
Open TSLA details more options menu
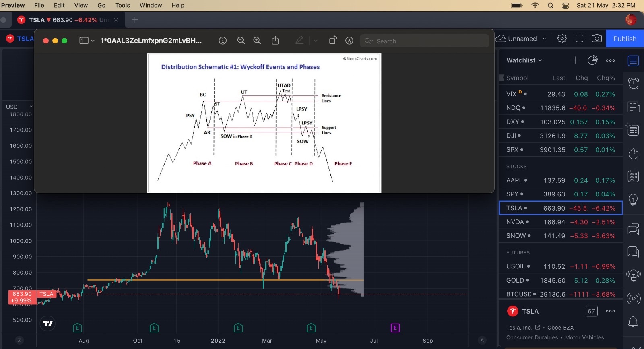click(x=610, y=311)
